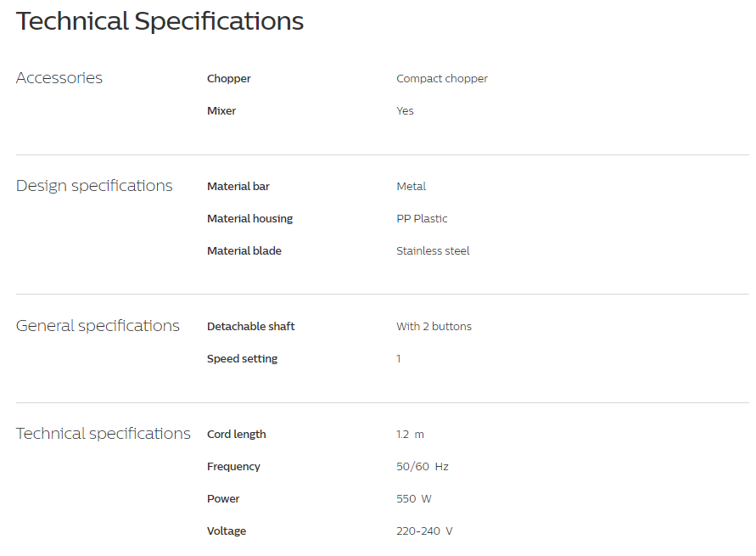Select the Stainless steel value

pos(433,251)
